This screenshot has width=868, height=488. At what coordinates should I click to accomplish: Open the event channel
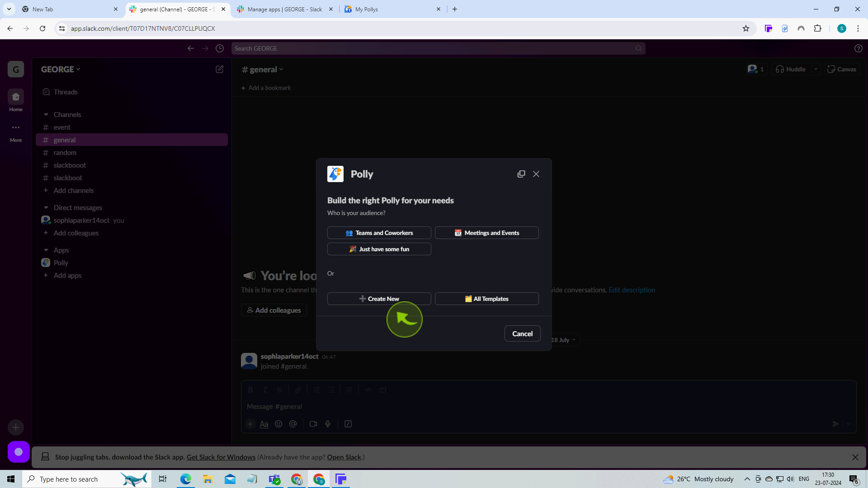click(132, 127)
